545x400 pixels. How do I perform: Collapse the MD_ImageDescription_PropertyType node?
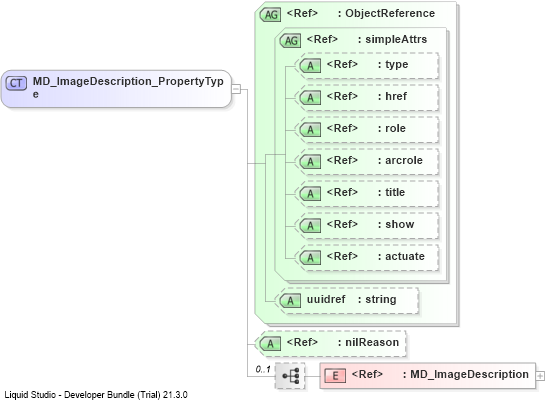(x=236, y=89)
